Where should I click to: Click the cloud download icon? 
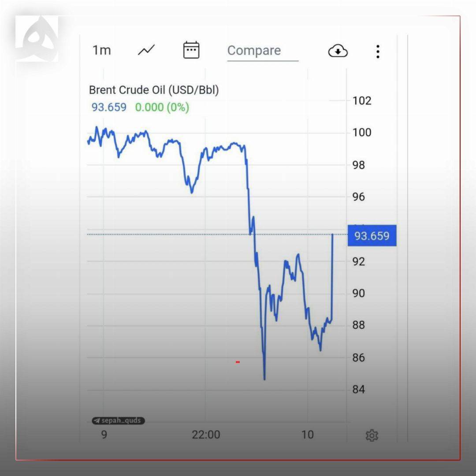click(338, 51)
